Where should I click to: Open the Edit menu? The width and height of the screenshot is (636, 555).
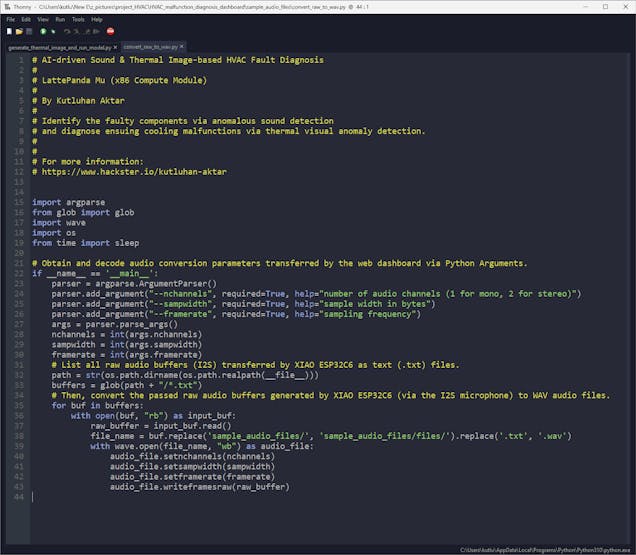(27, 19)
